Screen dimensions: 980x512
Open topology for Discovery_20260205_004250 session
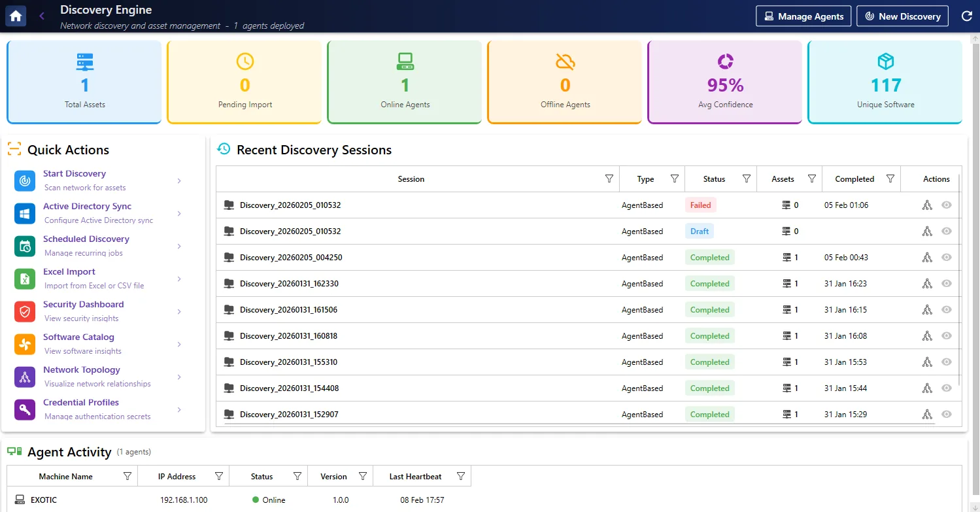point(926,258)
